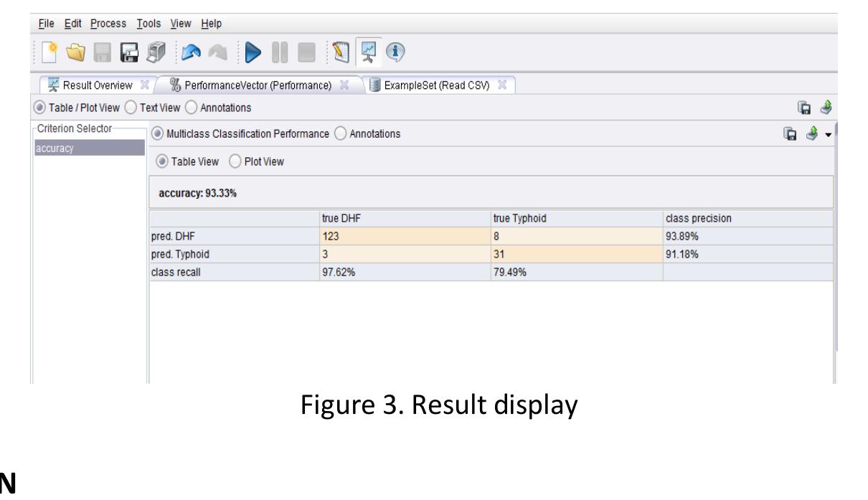Close the PerformanceVector tab
868x500 pixels.
pyautogui.click(x=344, y=86)
